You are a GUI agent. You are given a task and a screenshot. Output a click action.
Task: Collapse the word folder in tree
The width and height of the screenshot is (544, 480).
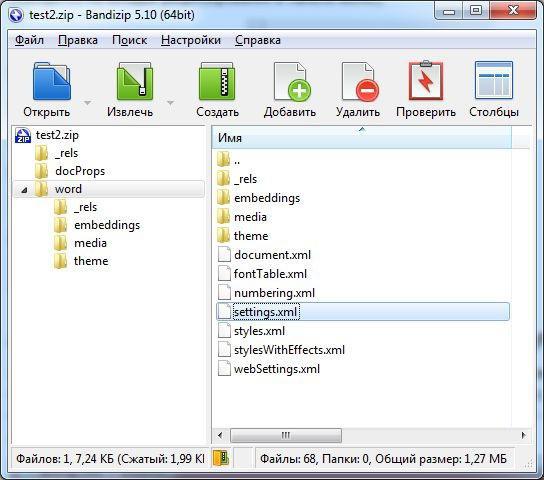tap(24, 190)
